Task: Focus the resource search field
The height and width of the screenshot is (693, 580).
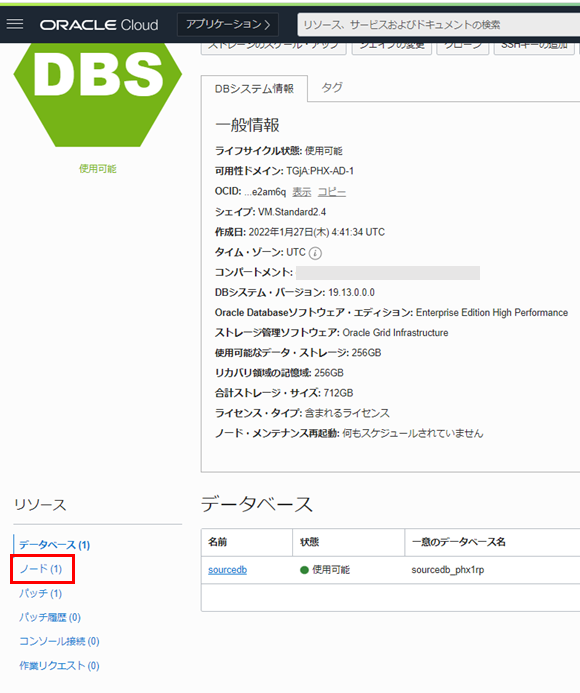Action: [439, 25]
